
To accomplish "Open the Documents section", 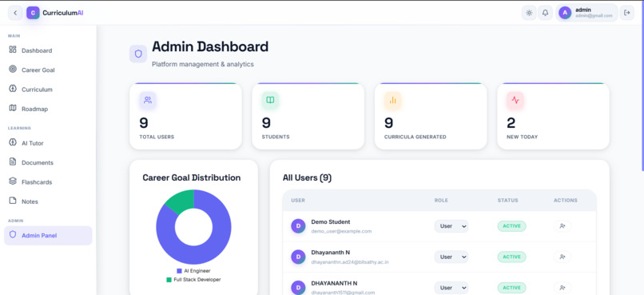I will [x=48, y=162].
